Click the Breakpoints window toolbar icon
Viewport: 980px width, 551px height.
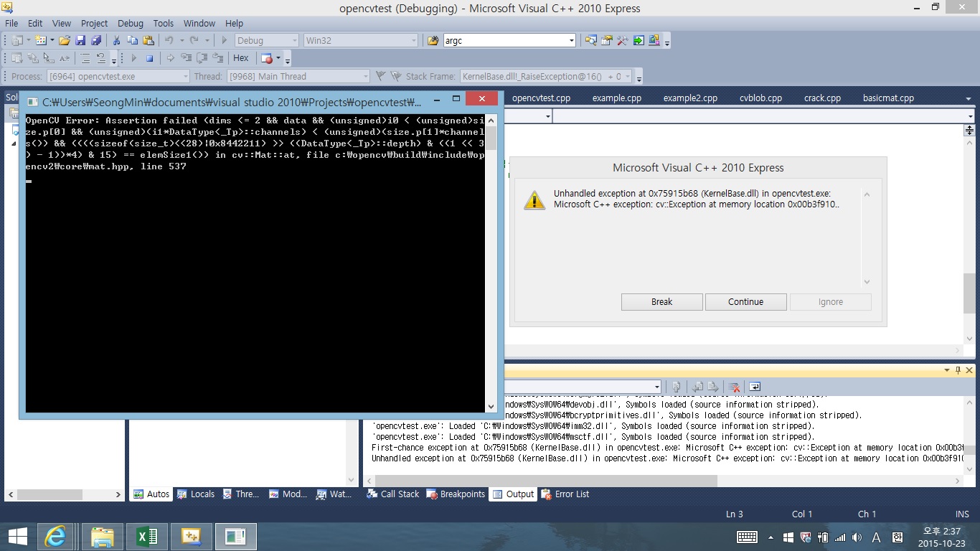(267, 58)
